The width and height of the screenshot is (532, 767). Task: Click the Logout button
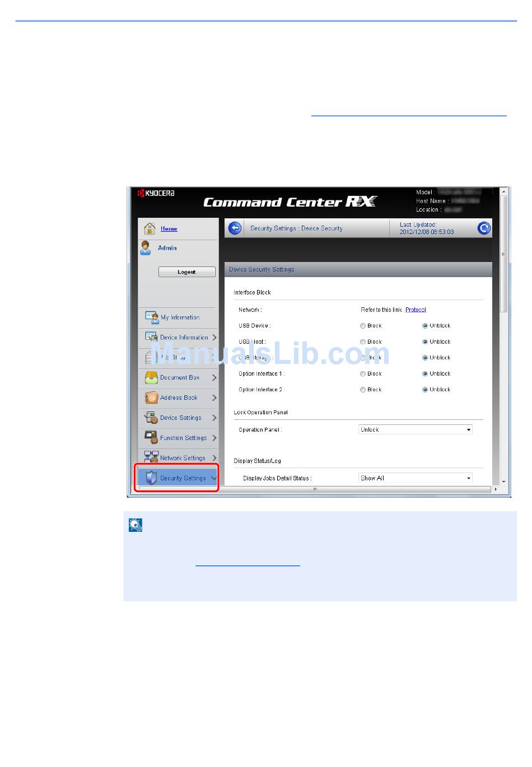coord(187,272)
